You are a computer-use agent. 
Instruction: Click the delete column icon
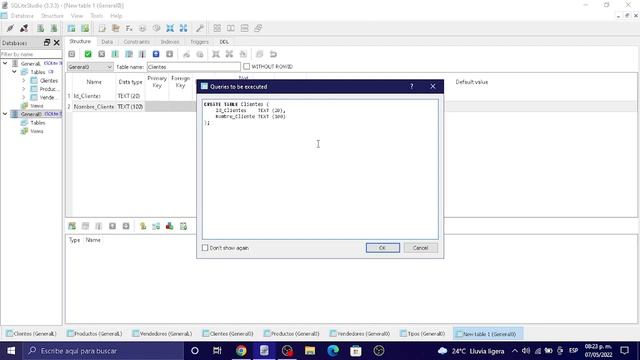click(x=142, y=54)
